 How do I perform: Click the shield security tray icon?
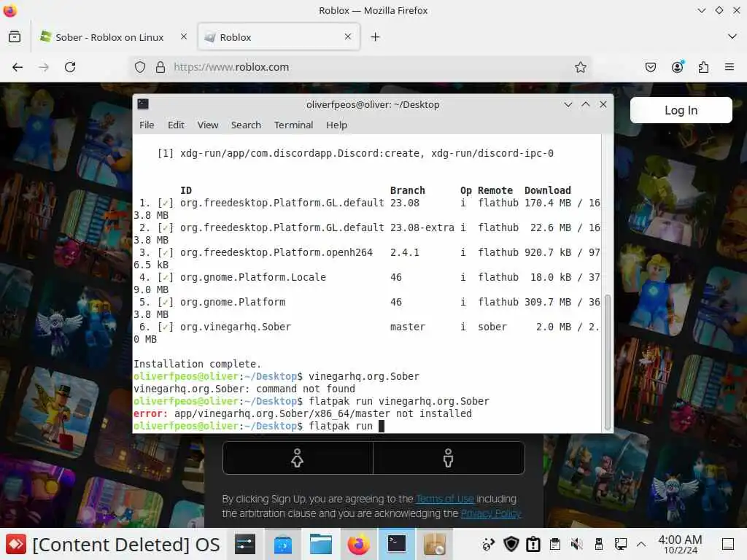(511, 544)
